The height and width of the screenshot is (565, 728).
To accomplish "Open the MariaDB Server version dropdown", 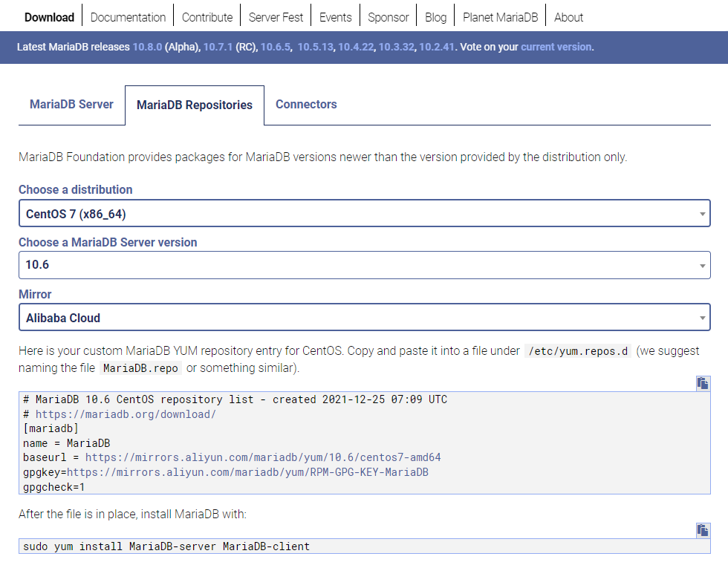I will 365,265.
